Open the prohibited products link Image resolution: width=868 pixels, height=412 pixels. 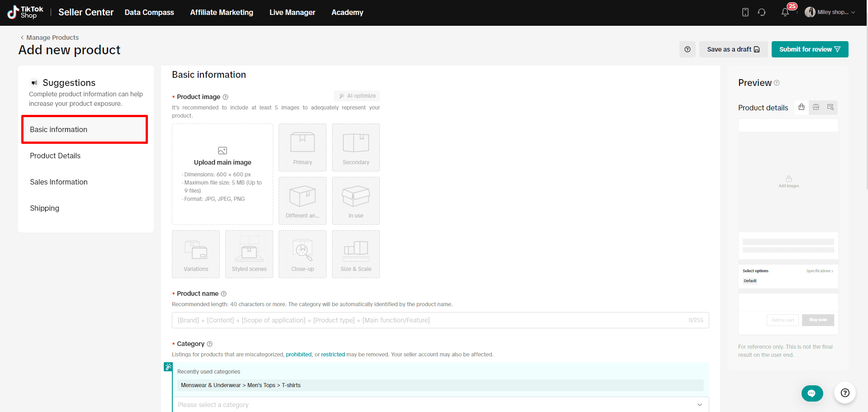pyautogui.click(x=299, y=355)
